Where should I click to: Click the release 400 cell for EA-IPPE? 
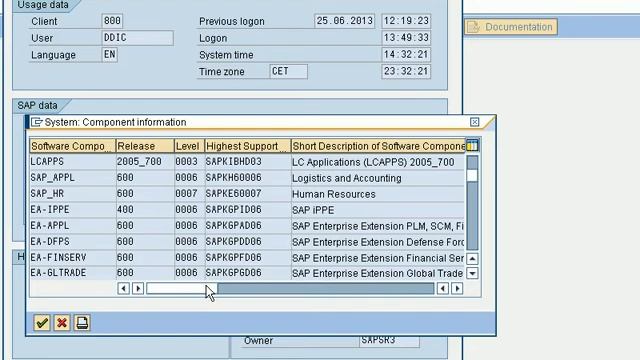[x=145, y=210]
